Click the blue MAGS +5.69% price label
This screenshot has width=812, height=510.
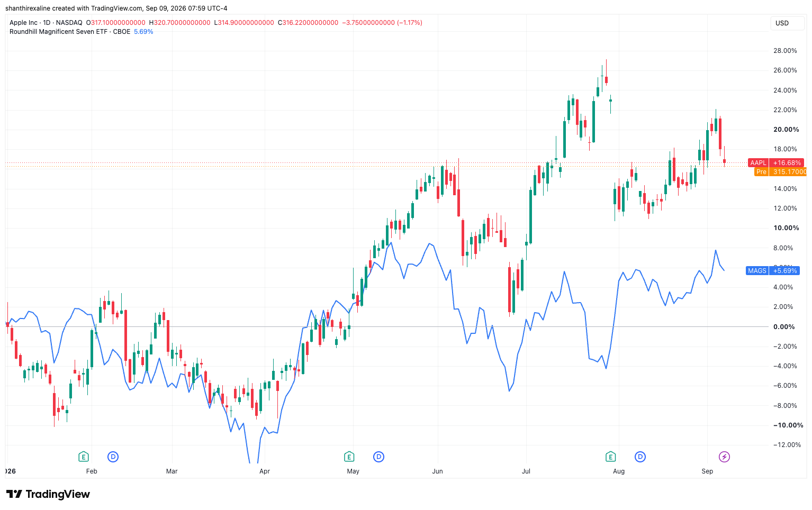(772, 271)
